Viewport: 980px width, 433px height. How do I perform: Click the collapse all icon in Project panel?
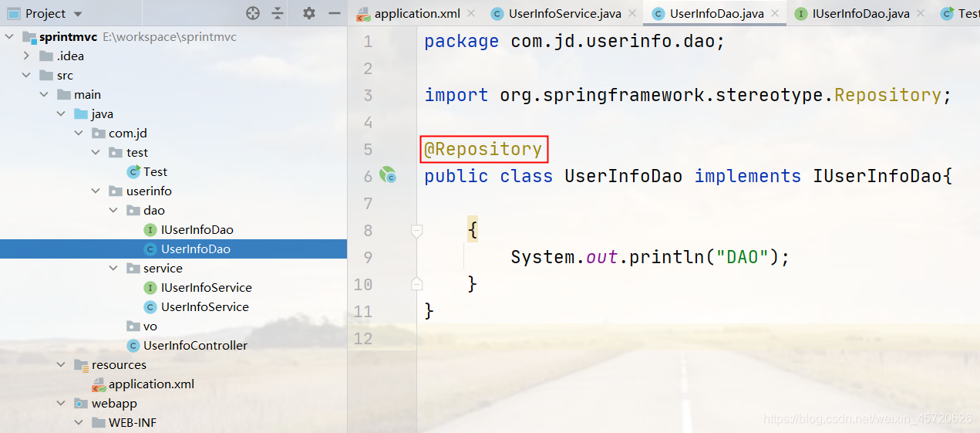[x=278, y=13]
